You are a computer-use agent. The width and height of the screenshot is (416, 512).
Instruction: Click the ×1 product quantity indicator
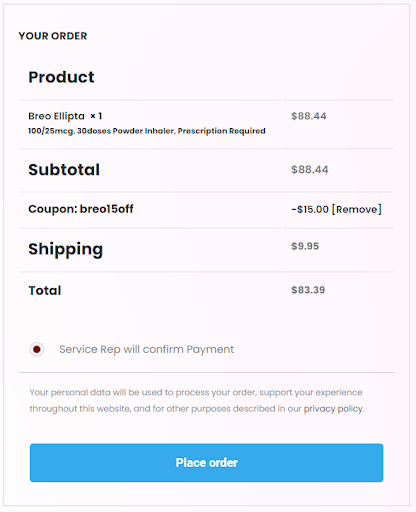96,116
